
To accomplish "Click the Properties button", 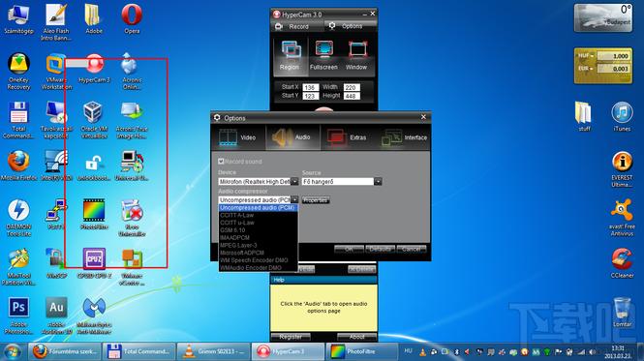I will coord(316,200).
